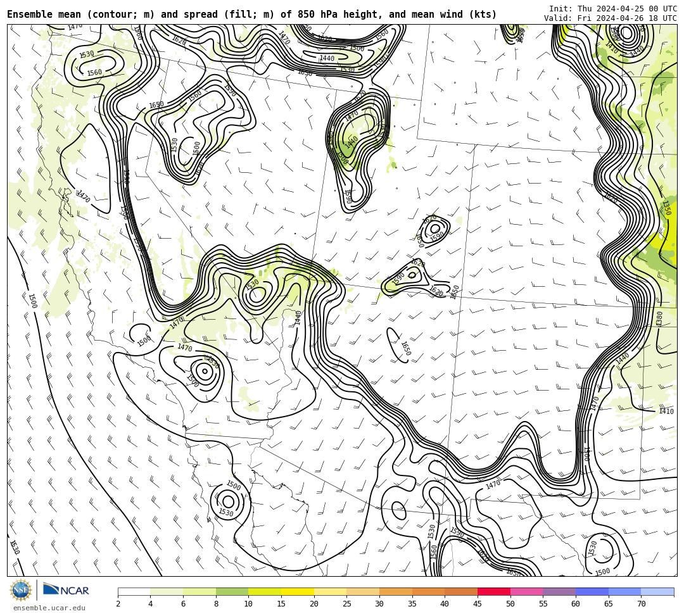
Task: Click the legend tick label '10'
Action: click(249, 604)
